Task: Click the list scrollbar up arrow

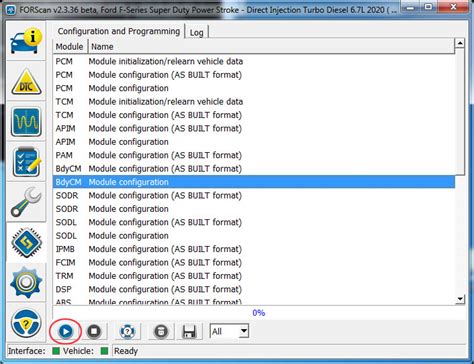Action: tap(460, 43)
